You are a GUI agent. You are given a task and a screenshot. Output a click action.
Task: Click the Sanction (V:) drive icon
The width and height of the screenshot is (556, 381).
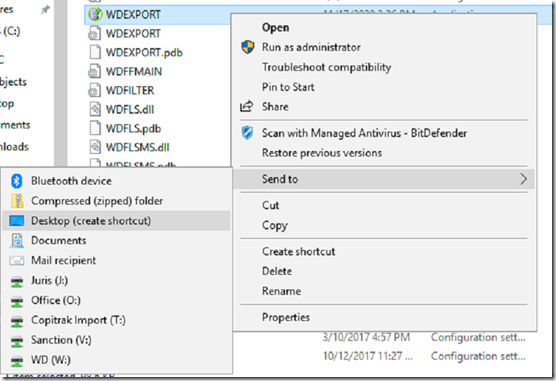pyautogui.click(x=17, y=341)
